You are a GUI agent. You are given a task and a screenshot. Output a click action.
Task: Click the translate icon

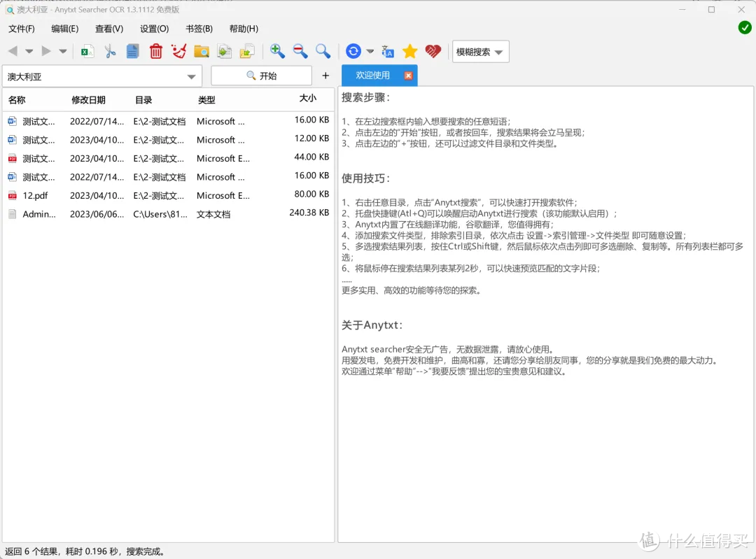click(x=388, y=51)
